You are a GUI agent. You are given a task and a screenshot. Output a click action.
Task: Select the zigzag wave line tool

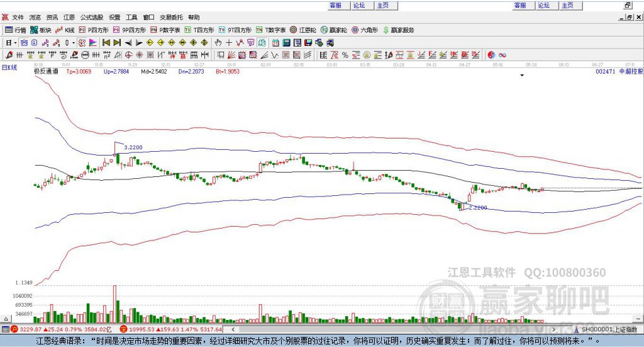point(275,55)
